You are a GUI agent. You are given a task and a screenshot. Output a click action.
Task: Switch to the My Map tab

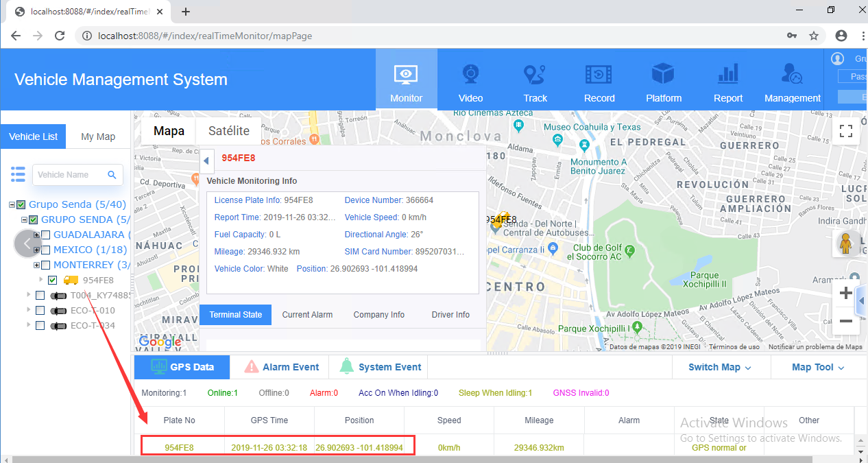(98, 136)
